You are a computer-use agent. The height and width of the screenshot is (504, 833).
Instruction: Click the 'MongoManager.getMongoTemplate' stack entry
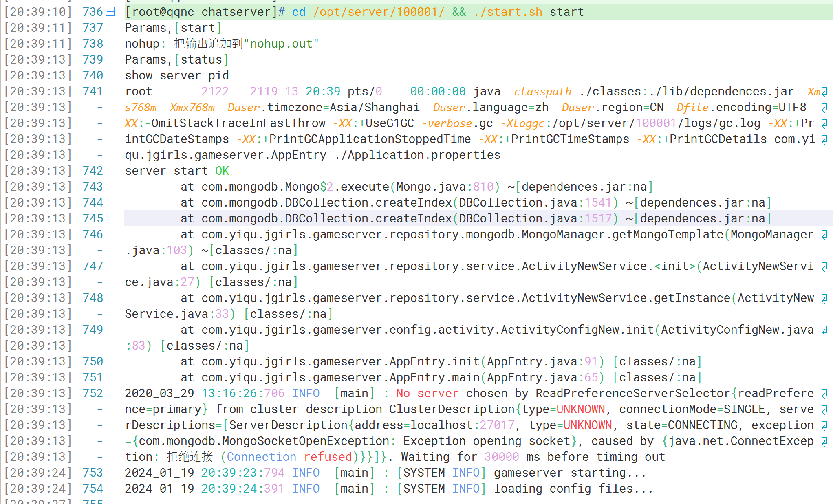coord(623,234)
